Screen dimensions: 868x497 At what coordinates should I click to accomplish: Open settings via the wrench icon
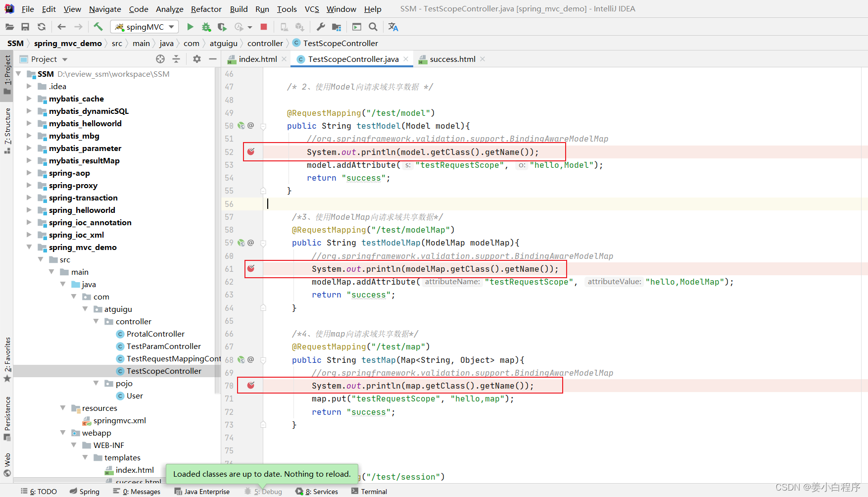321,27
